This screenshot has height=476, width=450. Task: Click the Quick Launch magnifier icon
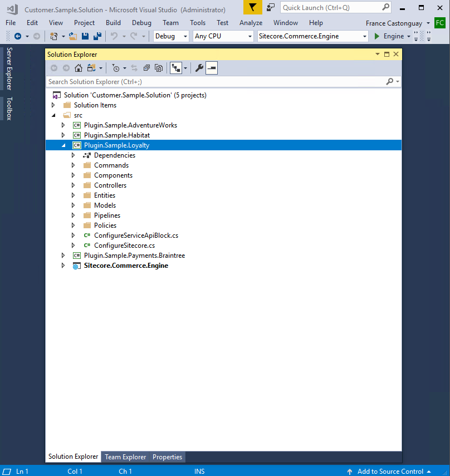pos(385,7)
